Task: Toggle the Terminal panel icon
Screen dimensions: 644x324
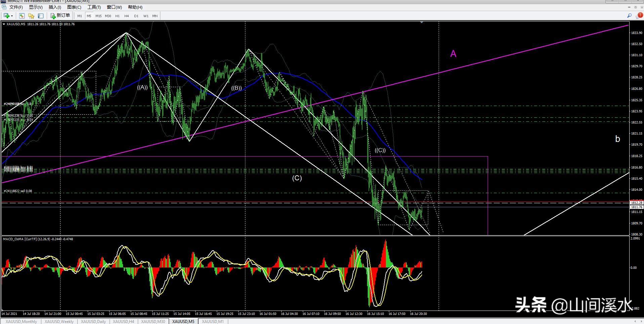Action: [x=41, y=16]
